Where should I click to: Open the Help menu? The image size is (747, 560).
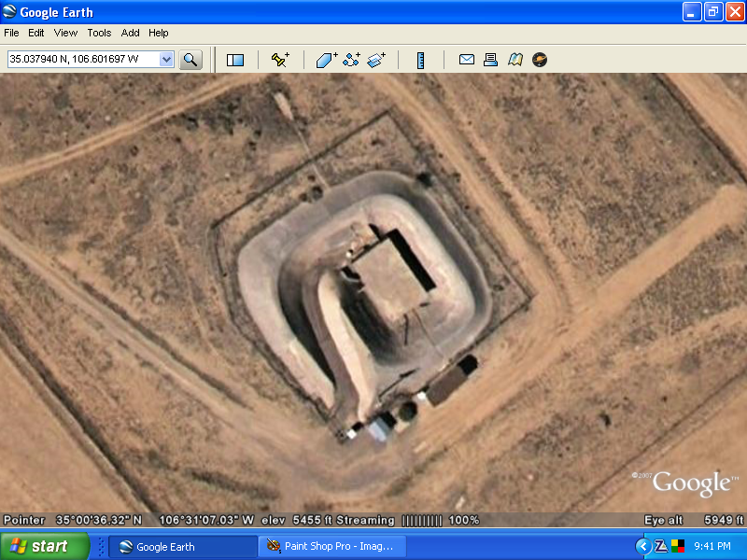point(159,33)
